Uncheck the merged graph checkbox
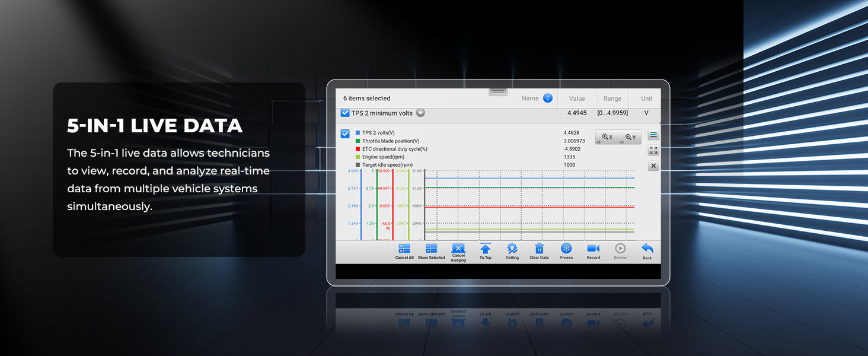Screen dimensions: 868x356 345,134
